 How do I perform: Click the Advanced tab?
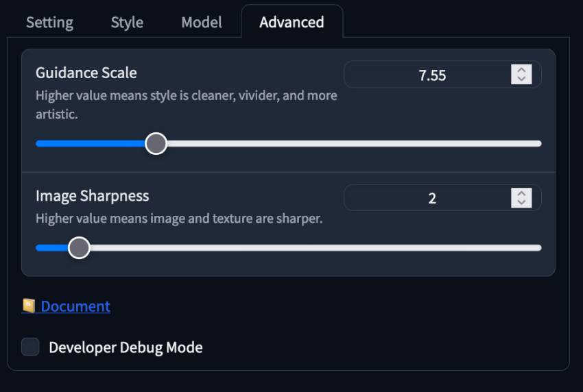point(292,23)
